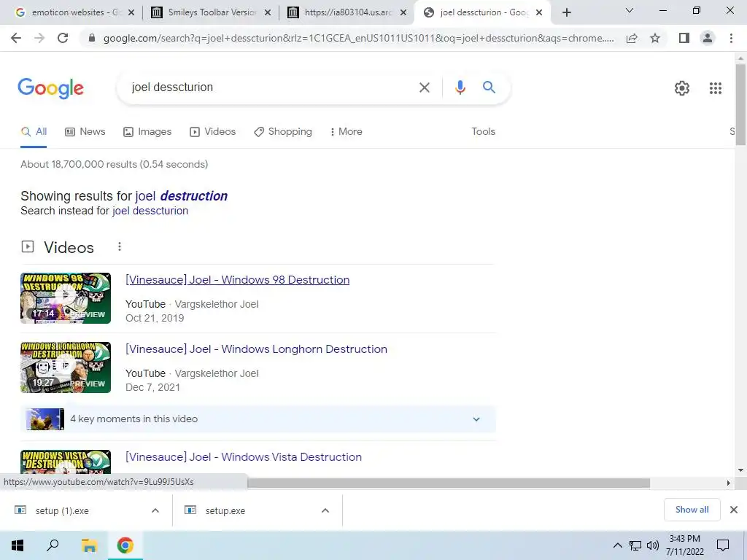This screenshot has height=560, width=747.
Task: Select the All results tab
Action: coord(34,131)
